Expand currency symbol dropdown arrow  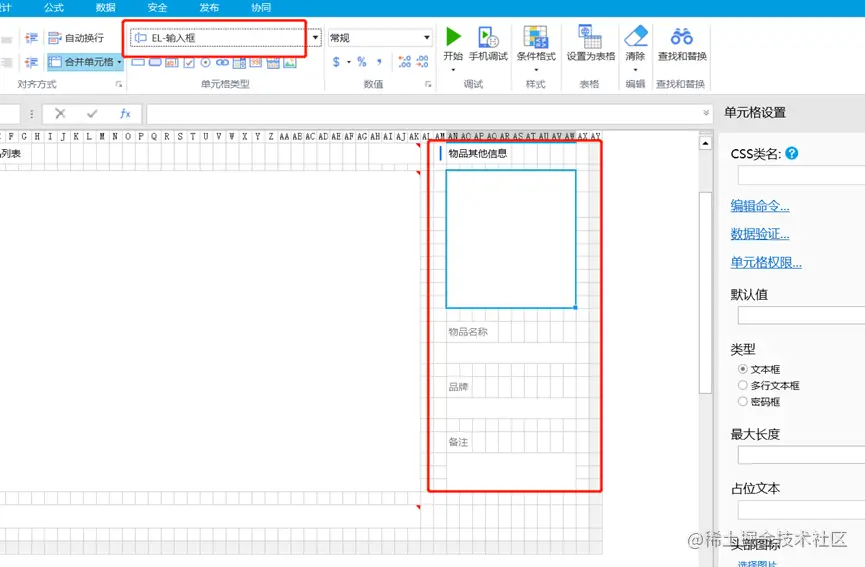[349, 62]
